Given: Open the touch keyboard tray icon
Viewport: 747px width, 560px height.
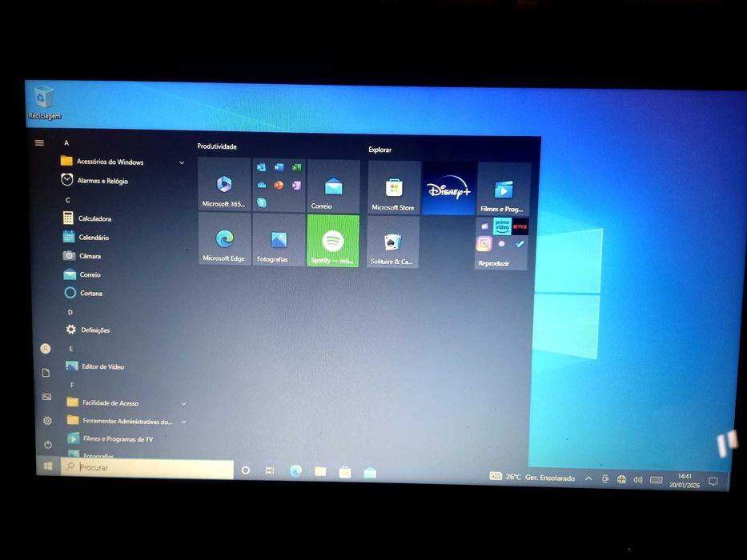Looking at the screenshot, I should point(656,480).
